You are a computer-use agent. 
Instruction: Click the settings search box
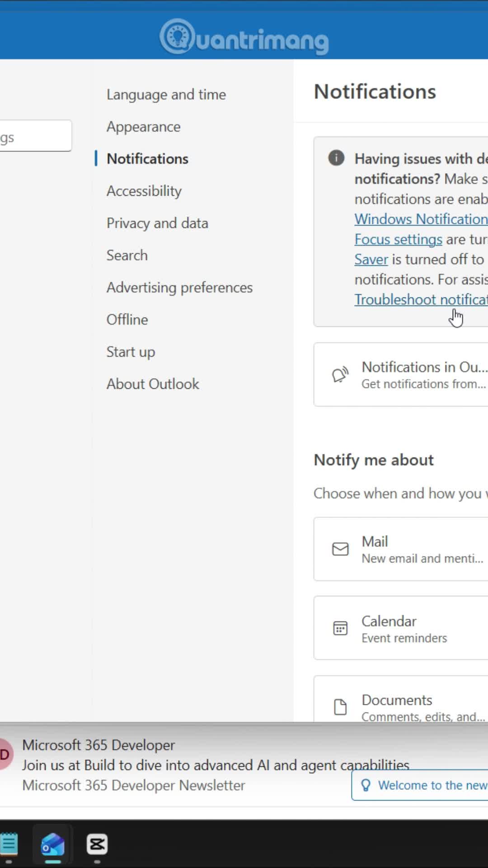point(36,136)
